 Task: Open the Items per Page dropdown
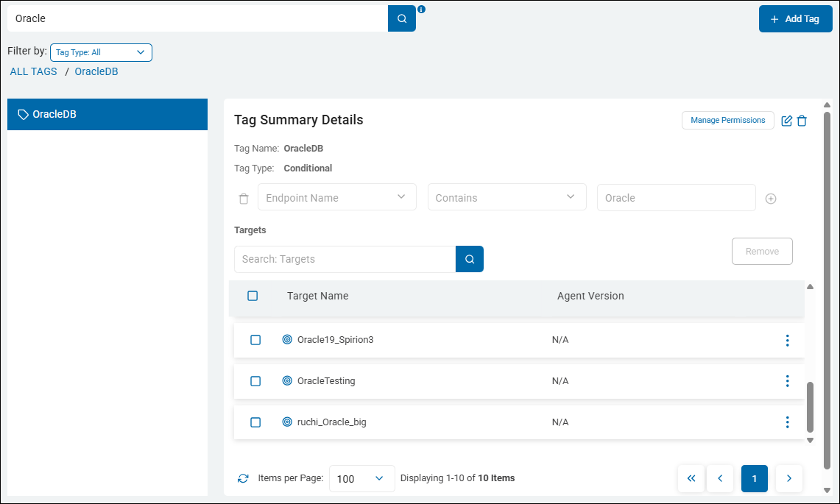point(361,478)
